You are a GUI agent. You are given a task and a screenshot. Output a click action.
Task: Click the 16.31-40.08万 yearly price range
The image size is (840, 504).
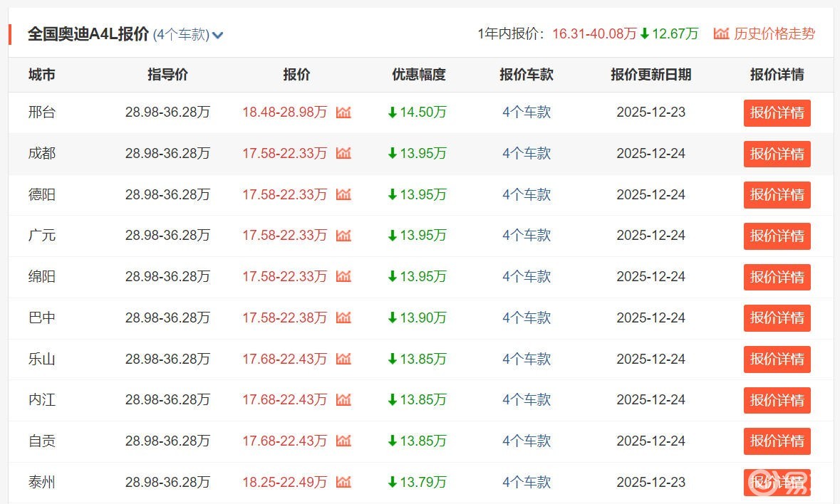tap(595, 33)
